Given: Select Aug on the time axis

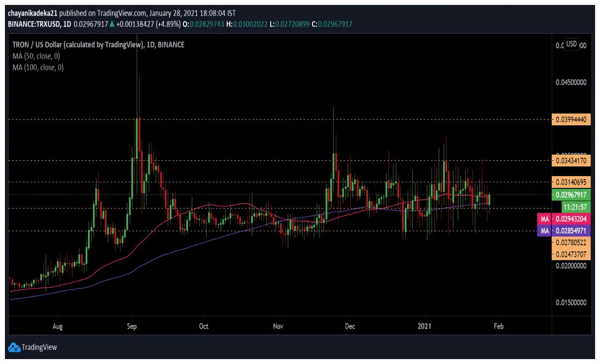Looking at the screenshot, I should tap(58, 326).
